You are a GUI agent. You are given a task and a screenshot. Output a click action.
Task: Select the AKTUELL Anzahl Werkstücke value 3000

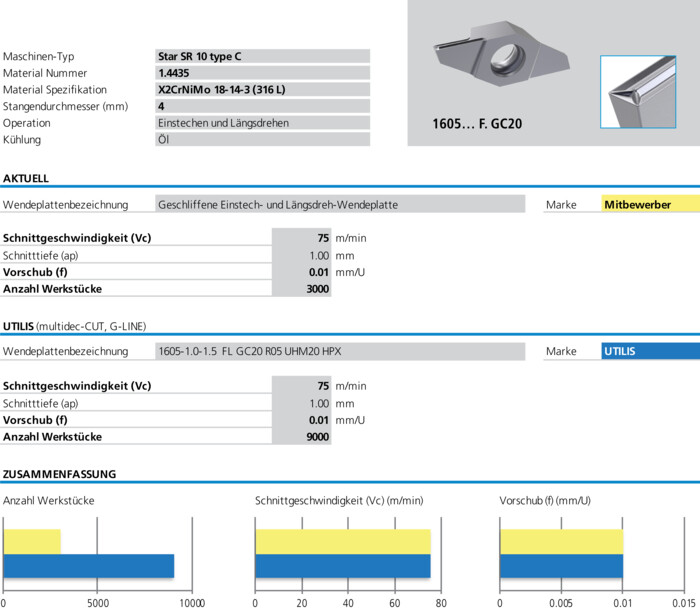pyautogui.click(x=302, y=289)
